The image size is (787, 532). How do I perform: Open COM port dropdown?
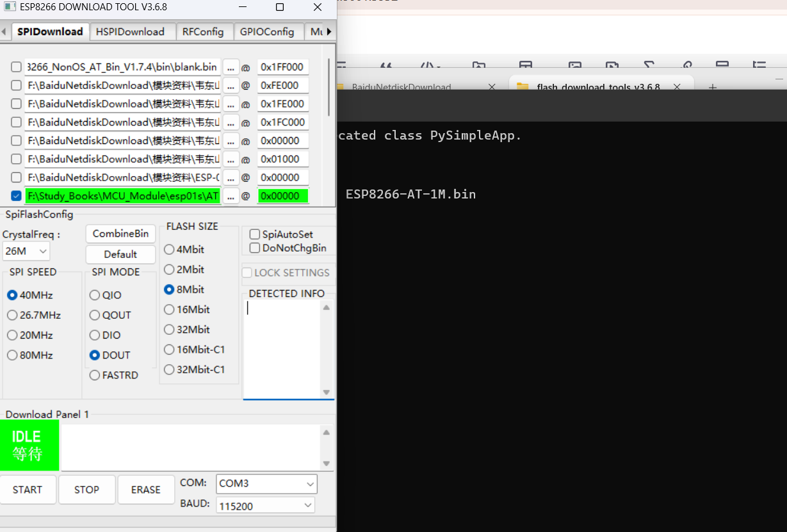click(266, 484)
